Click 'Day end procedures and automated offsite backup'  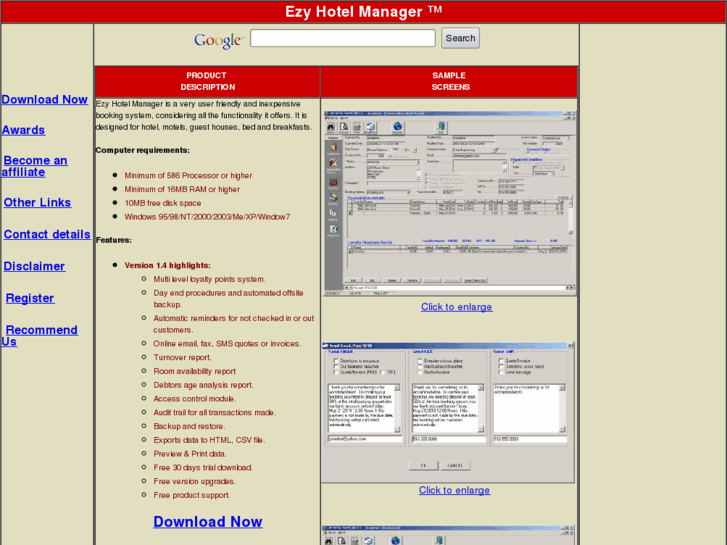[x=228, y=299]
